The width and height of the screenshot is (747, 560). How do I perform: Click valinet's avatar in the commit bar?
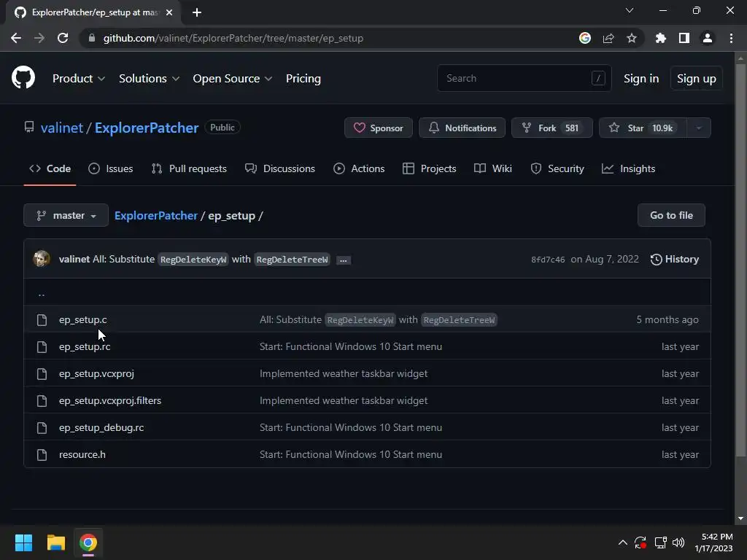[42, 259]
